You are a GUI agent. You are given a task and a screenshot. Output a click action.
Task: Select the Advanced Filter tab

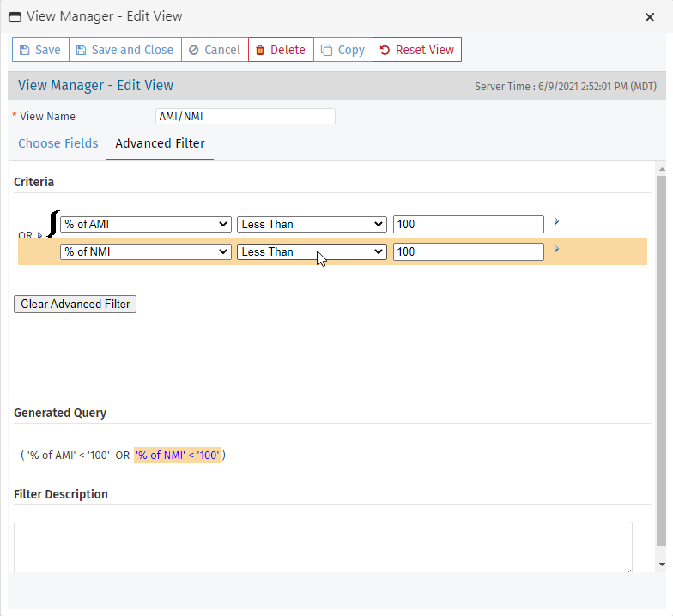click(160, 143)
